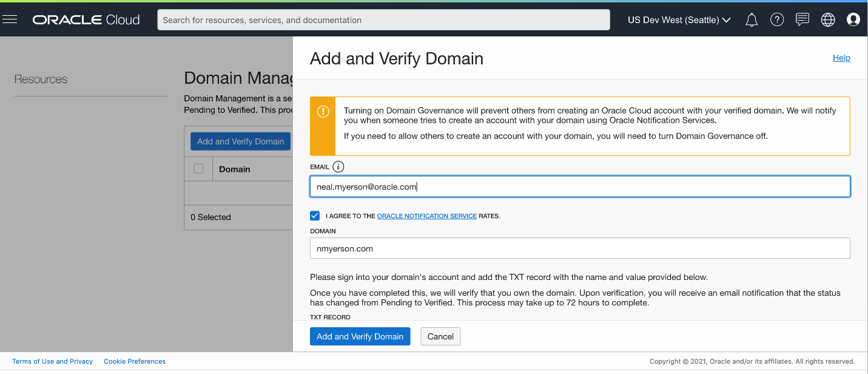Open the notifications bell
868x374 pixels.
coord(752,20)
